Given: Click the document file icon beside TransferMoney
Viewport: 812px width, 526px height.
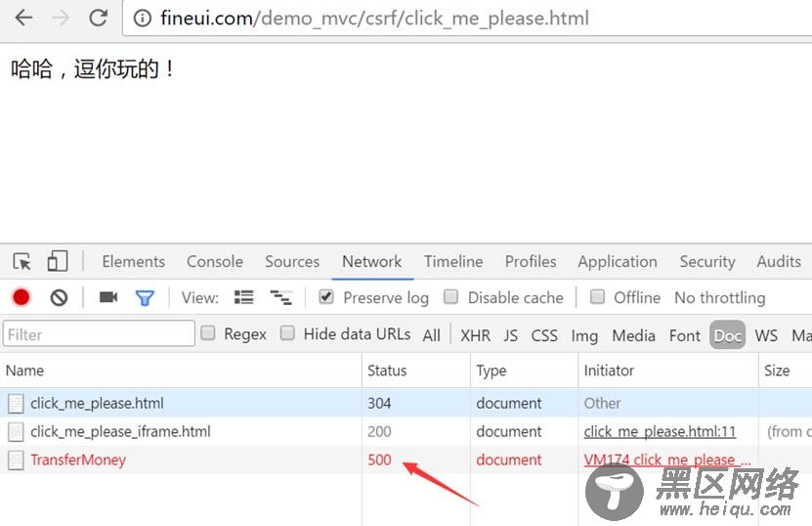Looking at the screenshot, I should (x=16, y=460).
